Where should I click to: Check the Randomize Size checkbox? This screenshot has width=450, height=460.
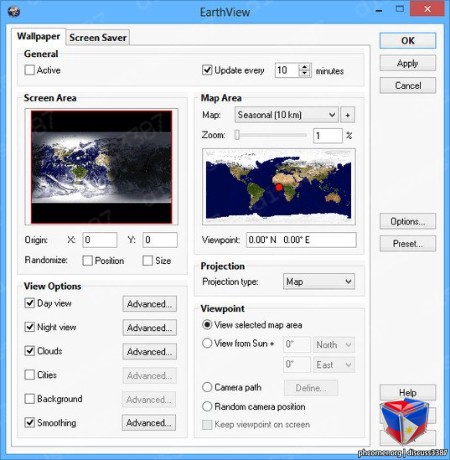pyautogui.click(x=147, y=260)
